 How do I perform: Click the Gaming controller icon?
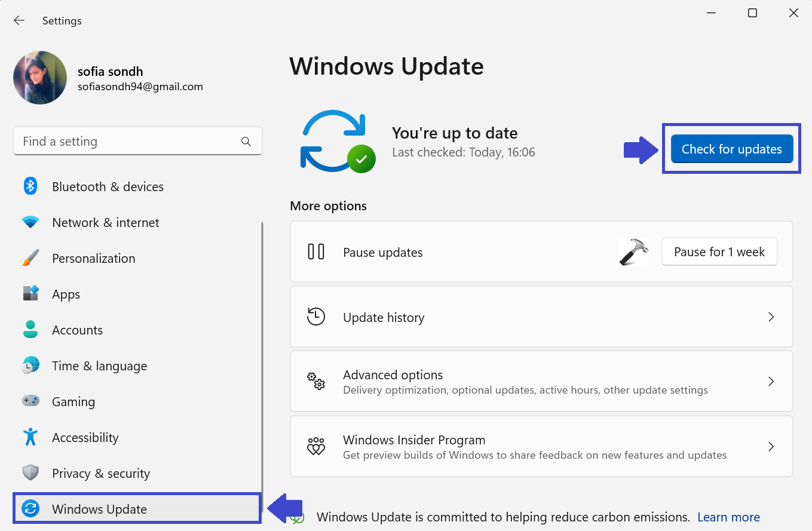pos(30,401)
